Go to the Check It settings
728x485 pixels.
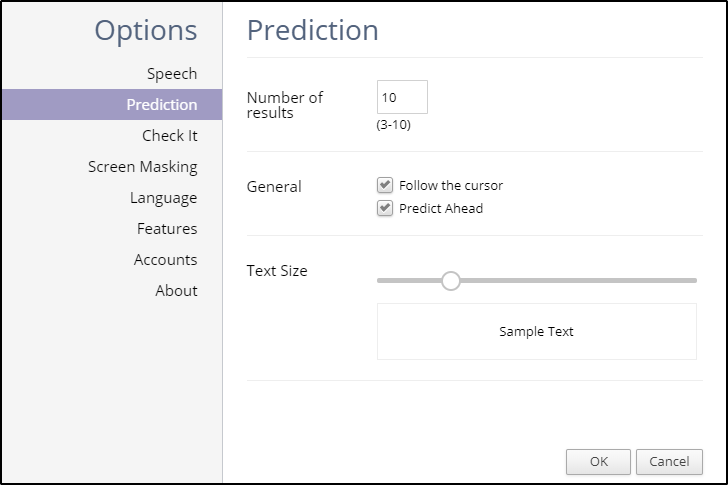pyautogui.click(x=169, y=136)
